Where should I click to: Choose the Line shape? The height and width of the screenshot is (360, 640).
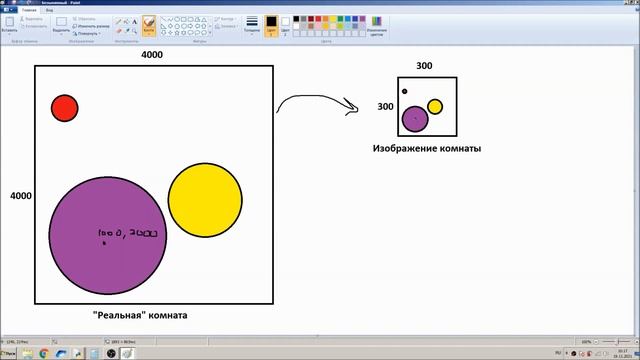tap(163, 19)
